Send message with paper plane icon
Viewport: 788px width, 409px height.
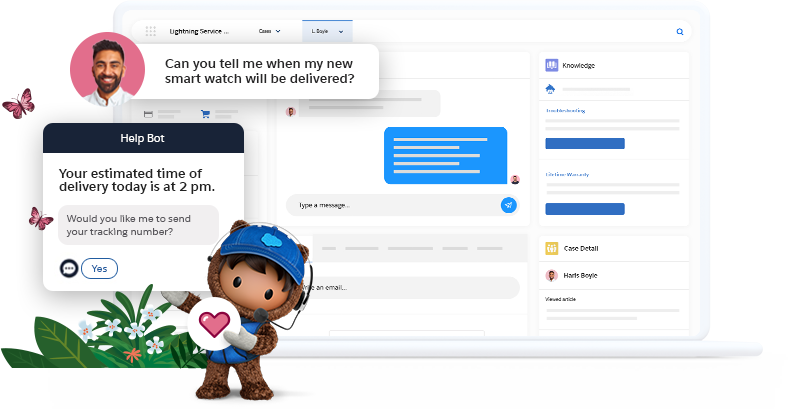click(509, 205)
